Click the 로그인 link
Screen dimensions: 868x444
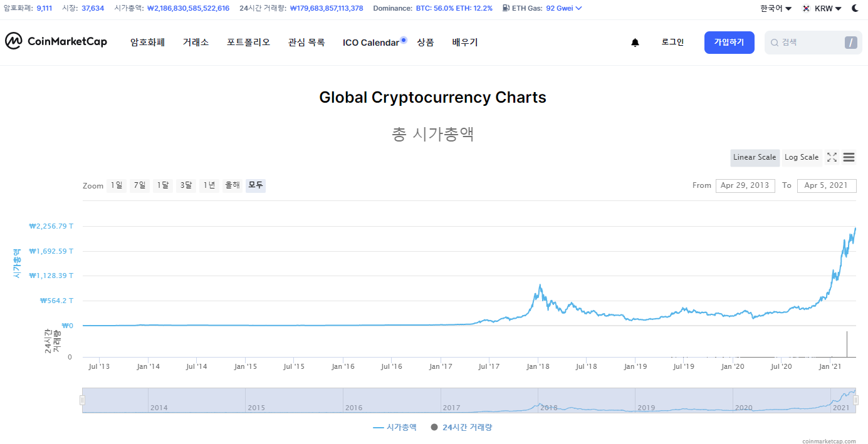coord(671,42)
